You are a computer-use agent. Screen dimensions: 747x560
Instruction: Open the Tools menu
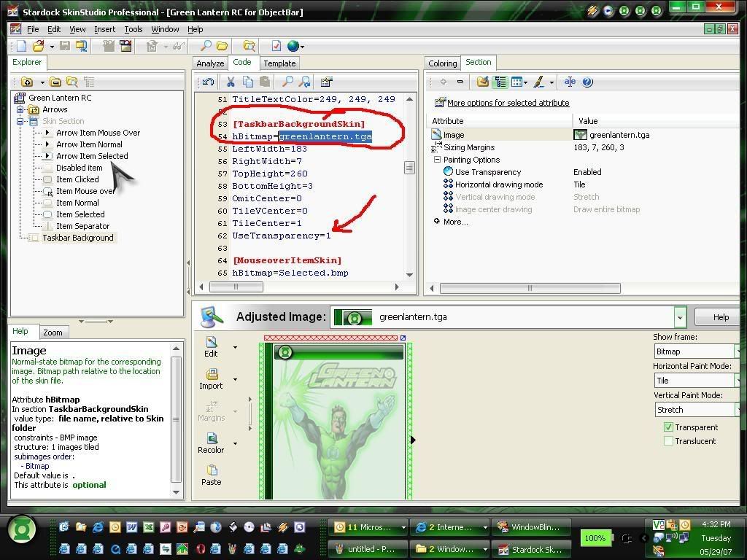tap(133, 29)
